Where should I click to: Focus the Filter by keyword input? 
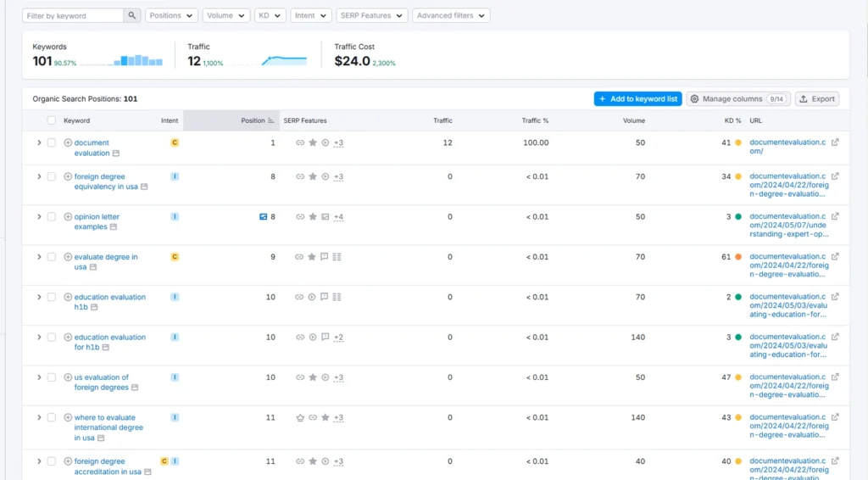click(73, 15)
